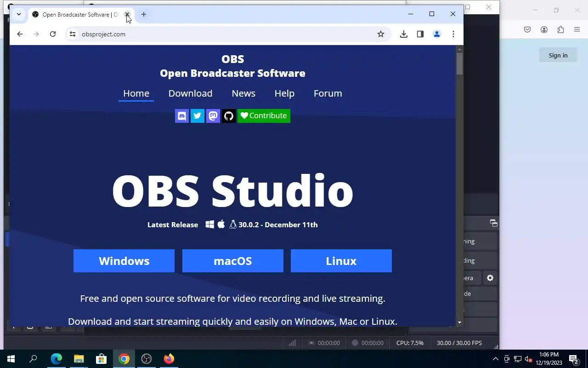This screenshot has height=368, width=588.
Task: Open Microsoft Store from taskbar
Action: click(x=102, y=359)
